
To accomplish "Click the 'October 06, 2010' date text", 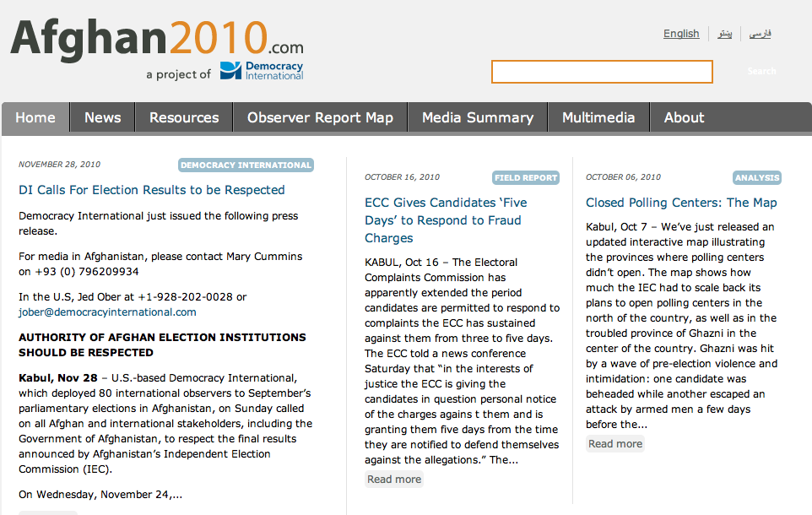I will point(624,177).
